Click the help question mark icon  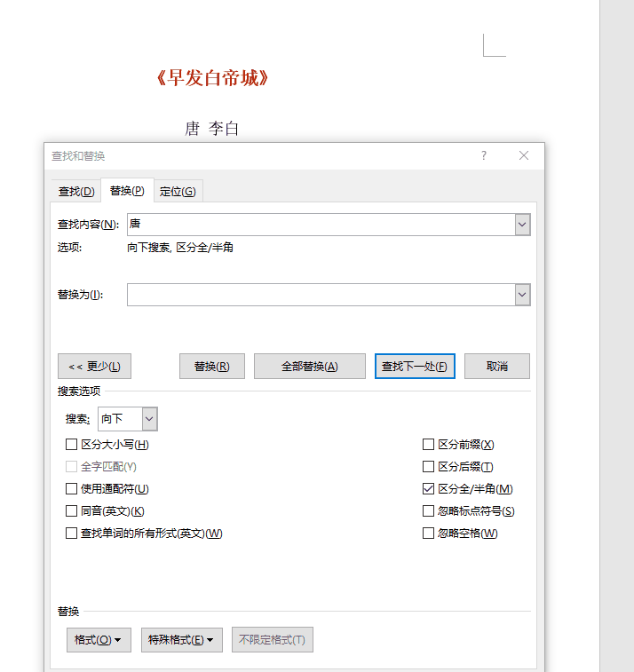(484, 155)
